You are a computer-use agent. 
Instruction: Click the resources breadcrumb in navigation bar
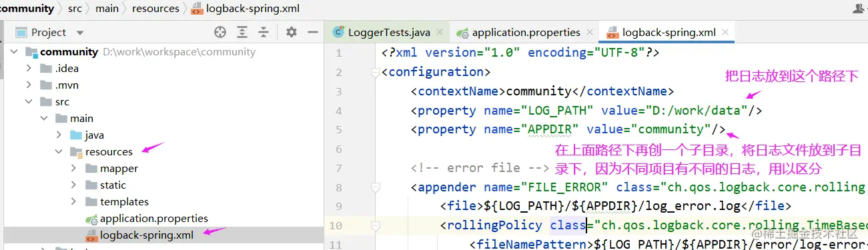click(x=155, y=9)
